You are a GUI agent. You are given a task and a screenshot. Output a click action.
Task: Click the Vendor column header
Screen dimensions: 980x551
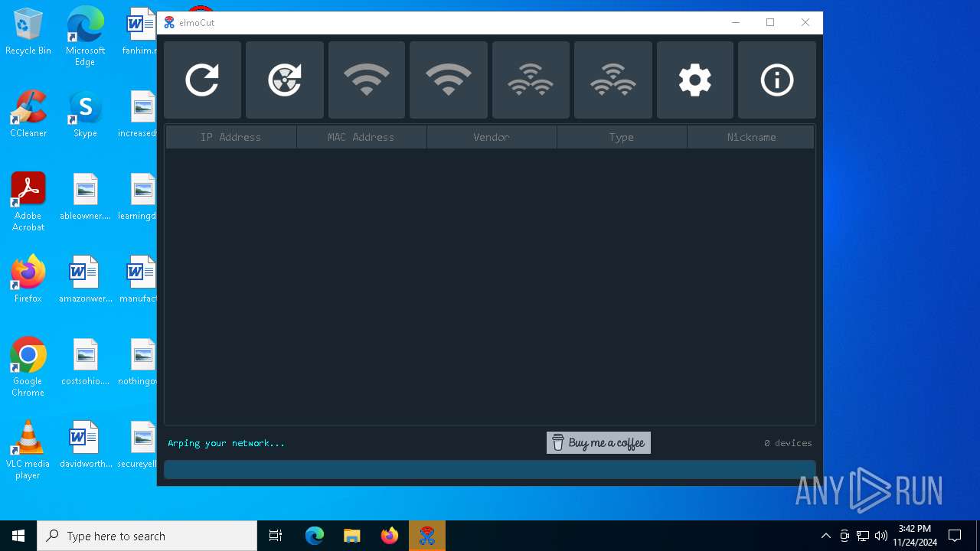pos(492,137)
